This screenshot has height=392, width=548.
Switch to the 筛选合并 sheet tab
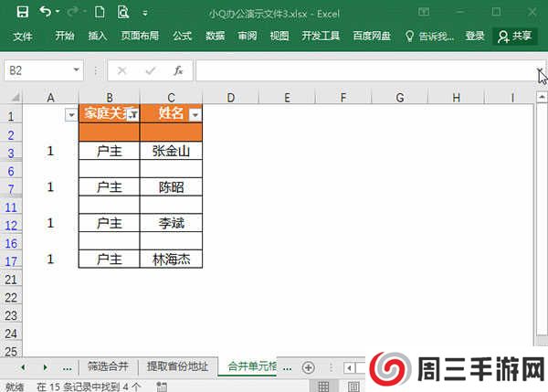(109, 366)
